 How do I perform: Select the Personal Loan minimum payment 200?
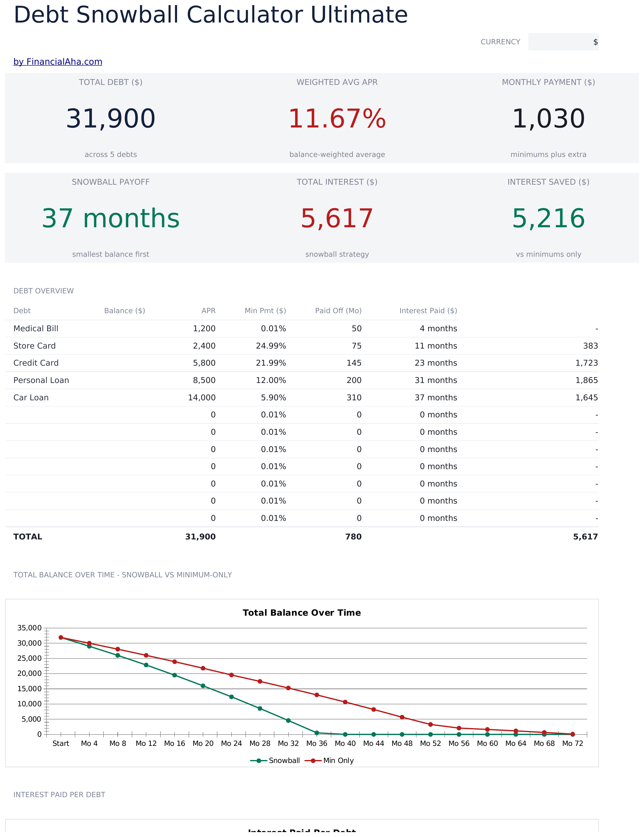pyautogui.click(x=354, y=380)
